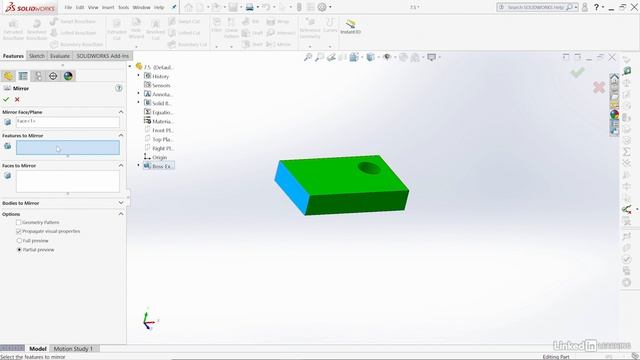Accept the Mirror with green checkmark
The height and width of the screenshot is (360, 640).
6,99
